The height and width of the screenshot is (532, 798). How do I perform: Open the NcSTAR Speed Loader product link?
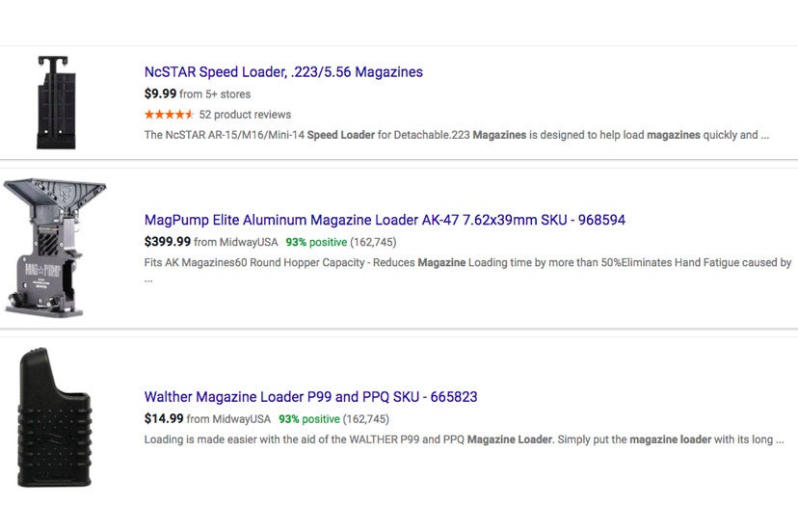click(283, 71)
